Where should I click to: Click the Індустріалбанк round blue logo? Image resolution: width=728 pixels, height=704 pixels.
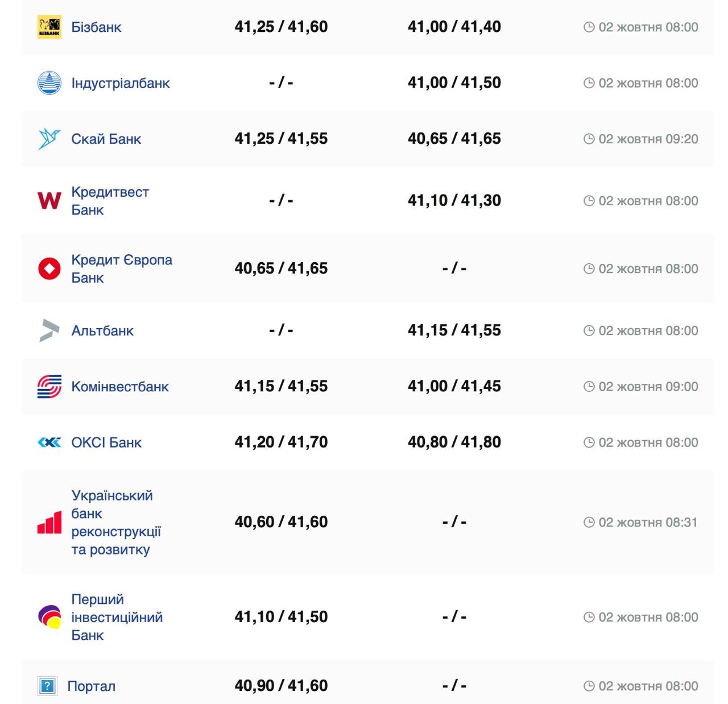[x=49, y=83]
